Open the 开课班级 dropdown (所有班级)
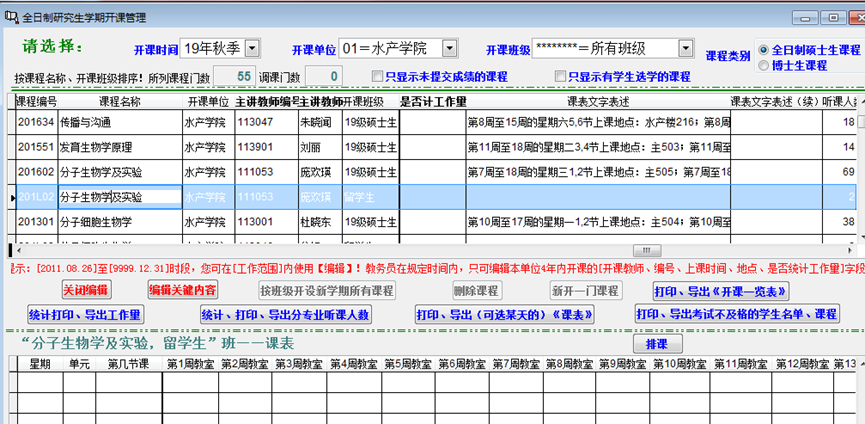 click(685, 48)
